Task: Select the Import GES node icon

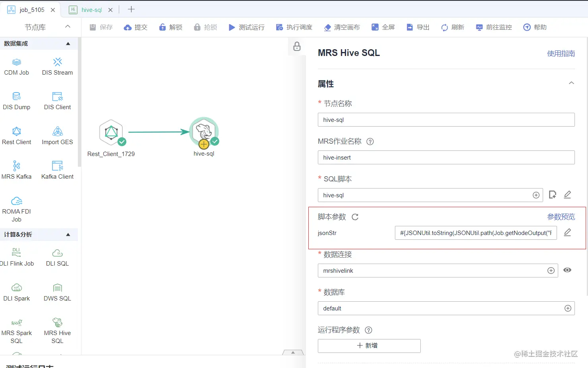Action: pyautogui.click(x=58, y=131)
